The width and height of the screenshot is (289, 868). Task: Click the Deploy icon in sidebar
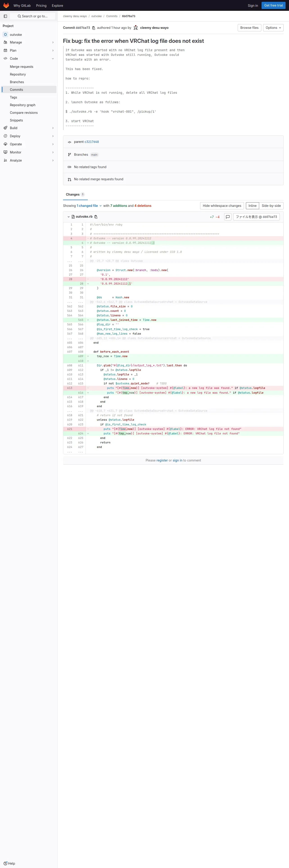point(5,136)
